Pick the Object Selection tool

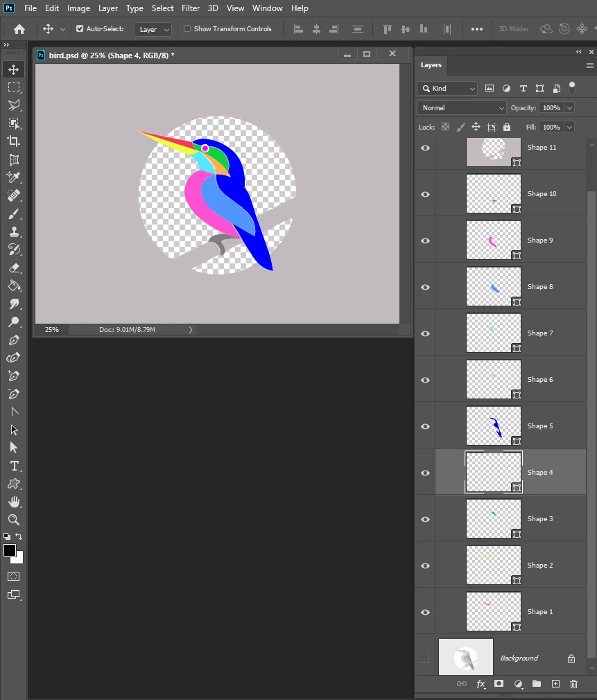13,123
